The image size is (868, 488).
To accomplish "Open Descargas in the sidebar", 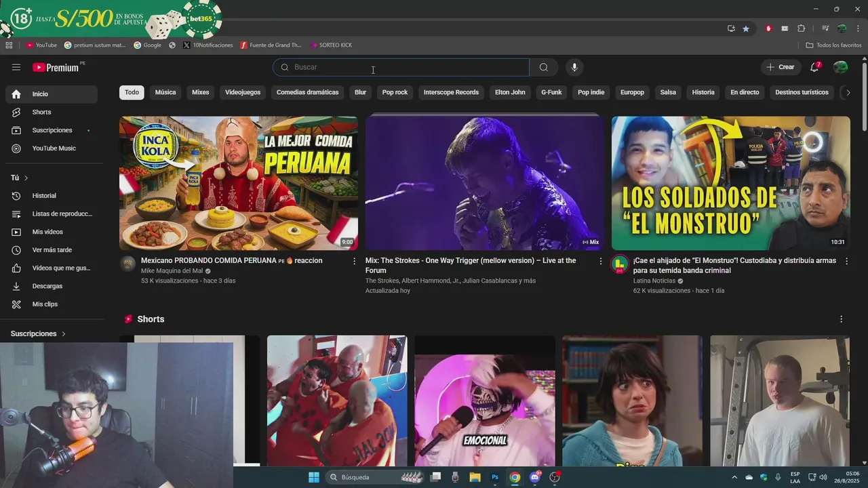I will (x=52, y=286).
